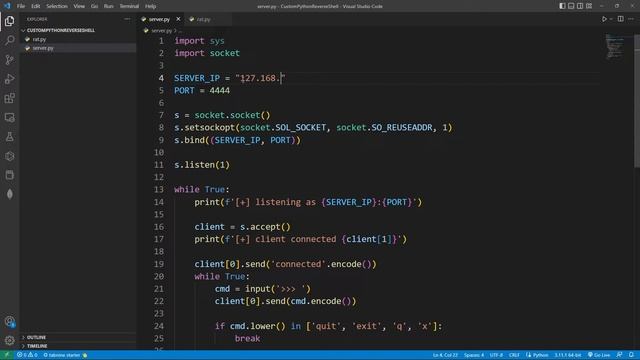Click the 3.11.1 64-bit interpreter selector
640x360 pixels.
coord(568,355)
